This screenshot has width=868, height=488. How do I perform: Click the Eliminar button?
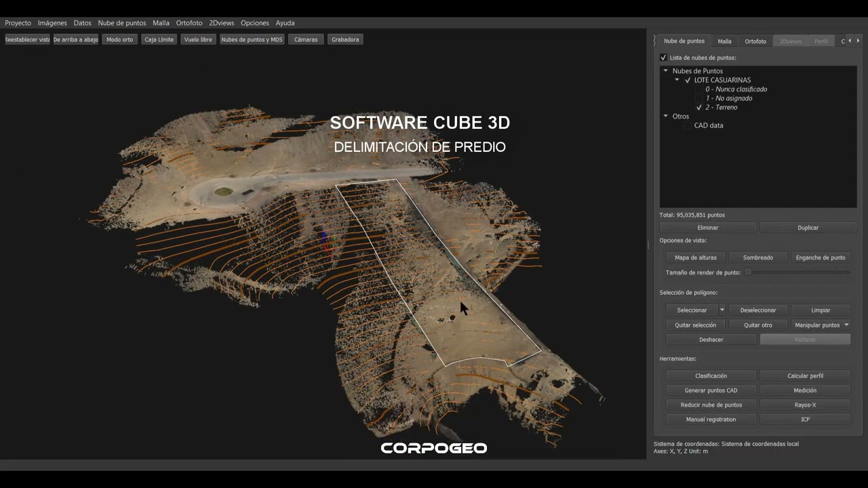pos(708,228)
